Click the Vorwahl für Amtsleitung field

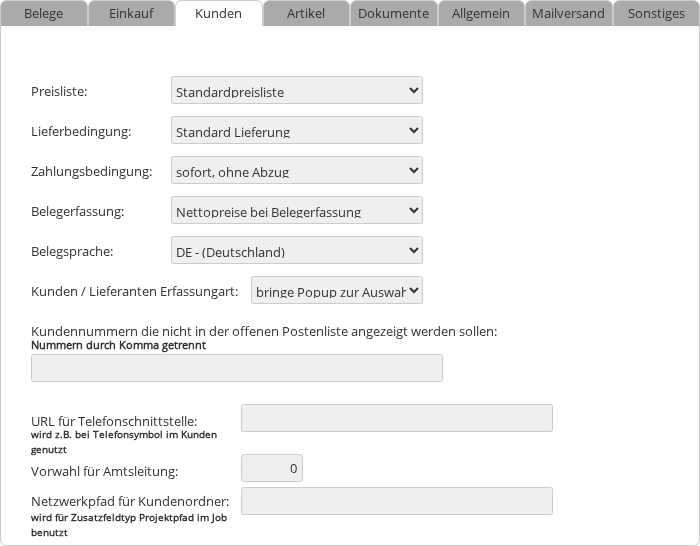272,468
